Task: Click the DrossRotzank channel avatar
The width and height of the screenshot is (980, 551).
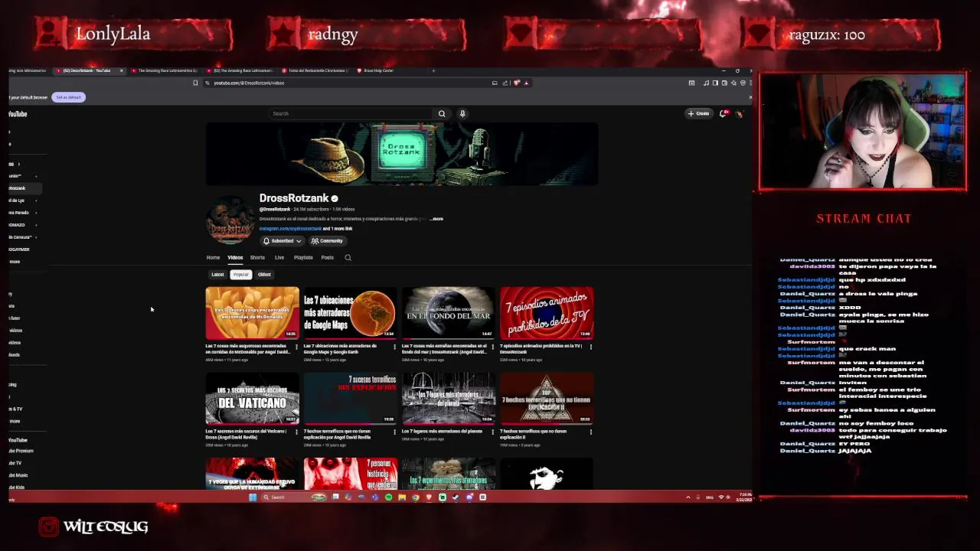Action: click(x=230, y=220)
